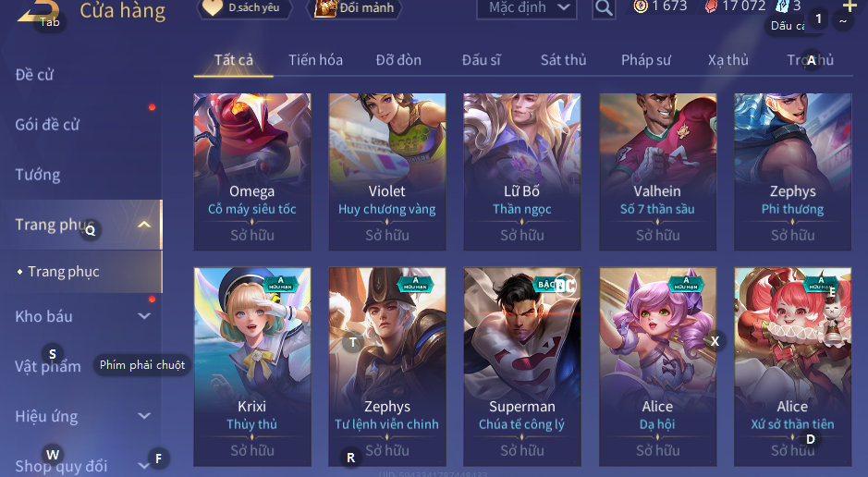Click the chest icon on Đổi mảnh
868x477 pixels.
(x=325, y=7)
